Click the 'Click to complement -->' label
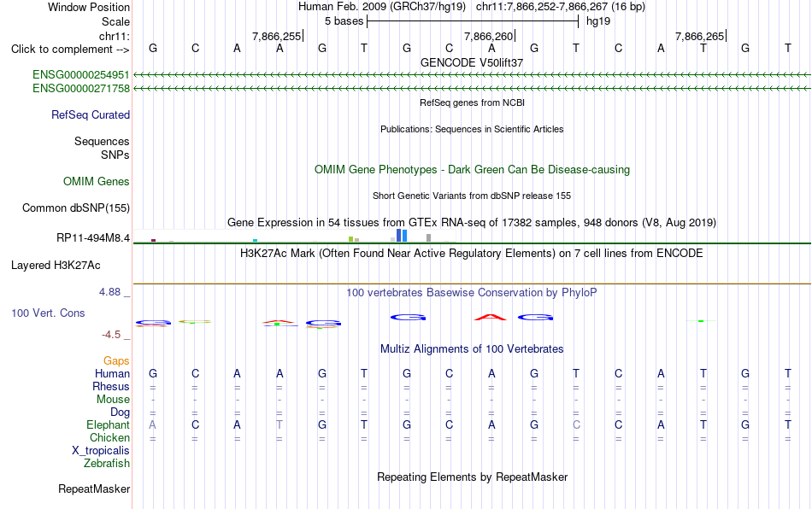 coord(70,50)
